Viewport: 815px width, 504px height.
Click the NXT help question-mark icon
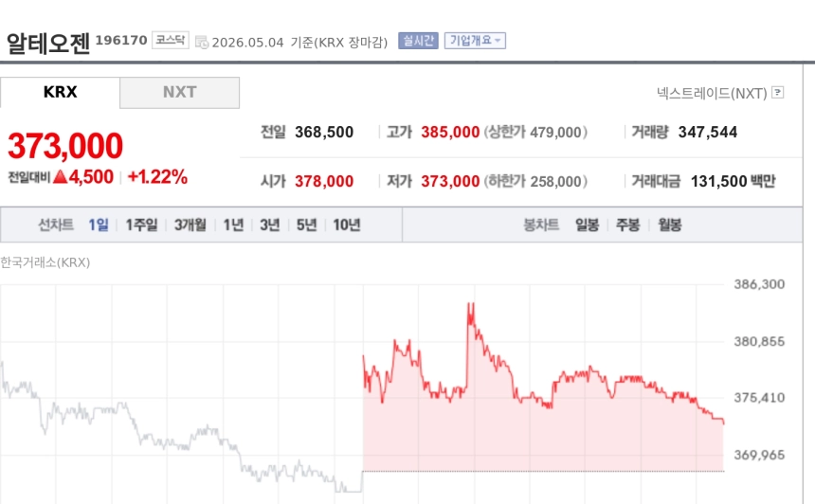(778, 93)
